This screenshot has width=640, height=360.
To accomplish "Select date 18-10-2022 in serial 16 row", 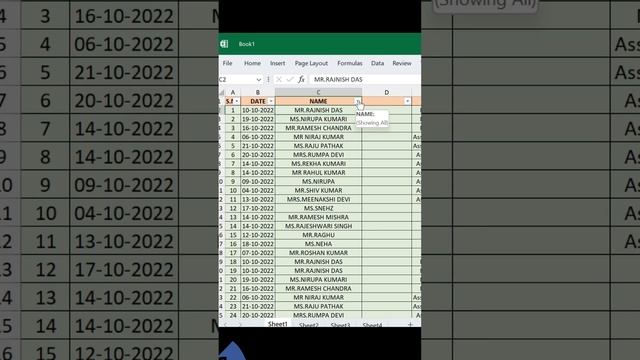I will (x=258, y=244).
